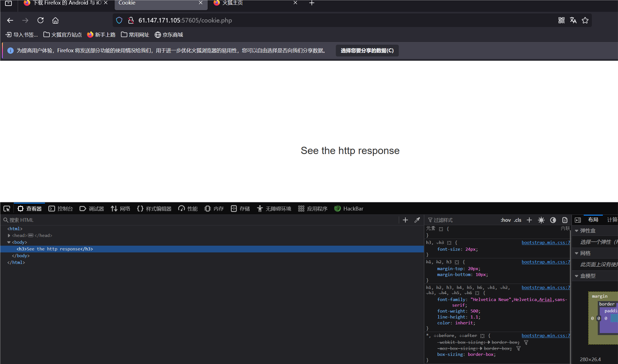Go back with the back arrow
Screen dimensions: 618x364
(x=10, y=20)
